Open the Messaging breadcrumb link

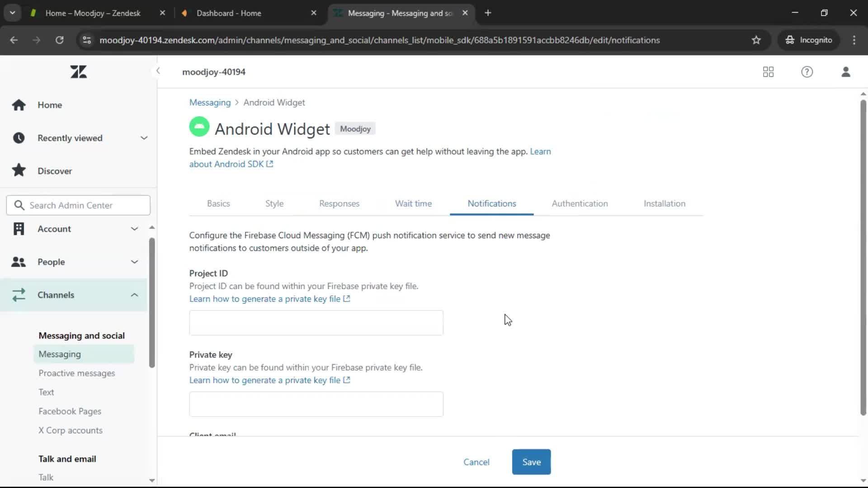(x=210, y=103)
